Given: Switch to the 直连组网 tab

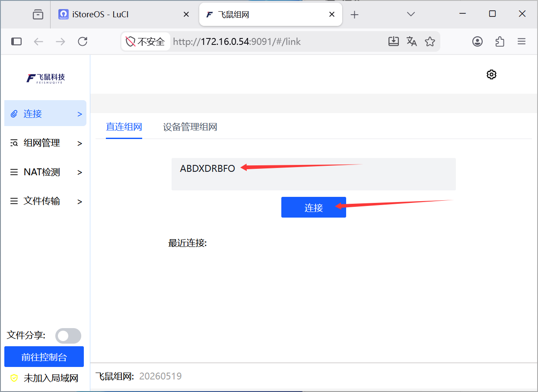Looking at the screenshot, I should (124, 127).
